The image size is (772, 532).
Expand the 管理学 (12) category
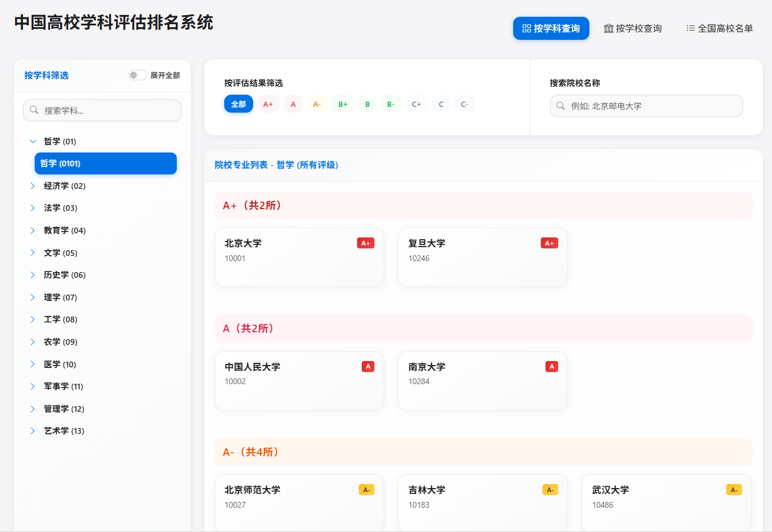[33, 409]
